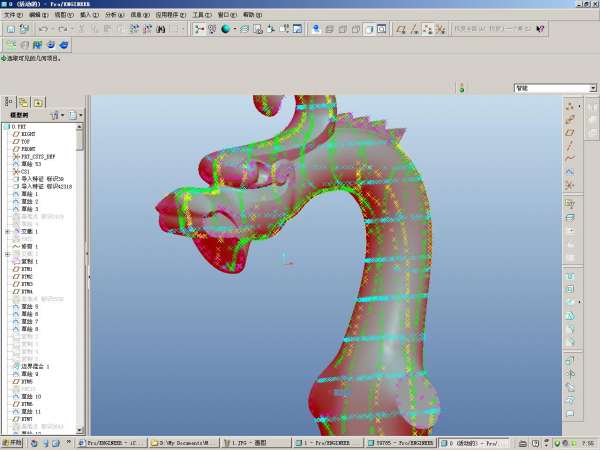This screenshot has width=600, height=450.
Task: Switch to the Model Tree tab
Action: pyautogui.click(x=9, y=102)
